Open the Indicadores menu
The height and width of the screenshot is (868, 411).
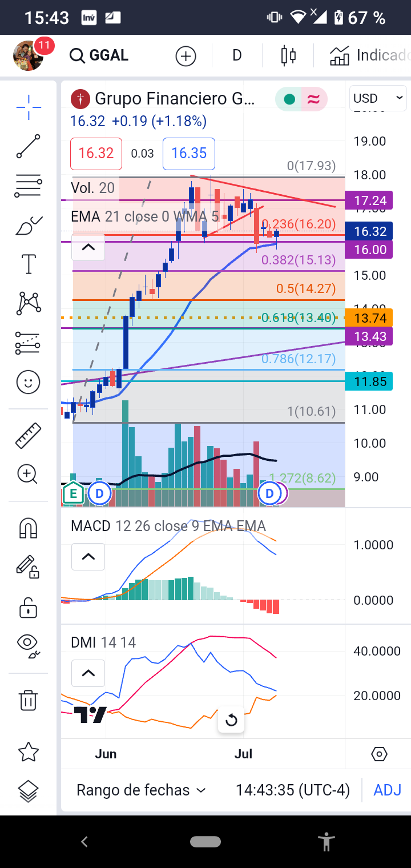tap(370, 55)
